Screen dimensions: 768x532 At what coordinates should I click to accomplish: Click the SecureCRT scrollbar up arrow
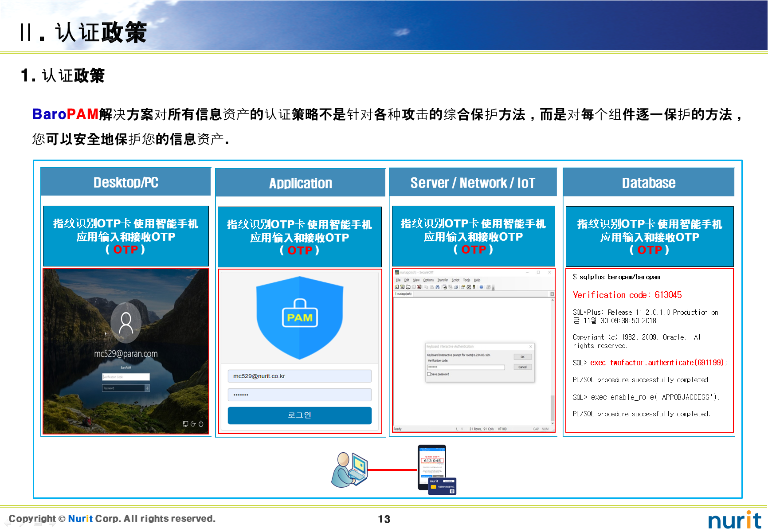click(552, 300)
